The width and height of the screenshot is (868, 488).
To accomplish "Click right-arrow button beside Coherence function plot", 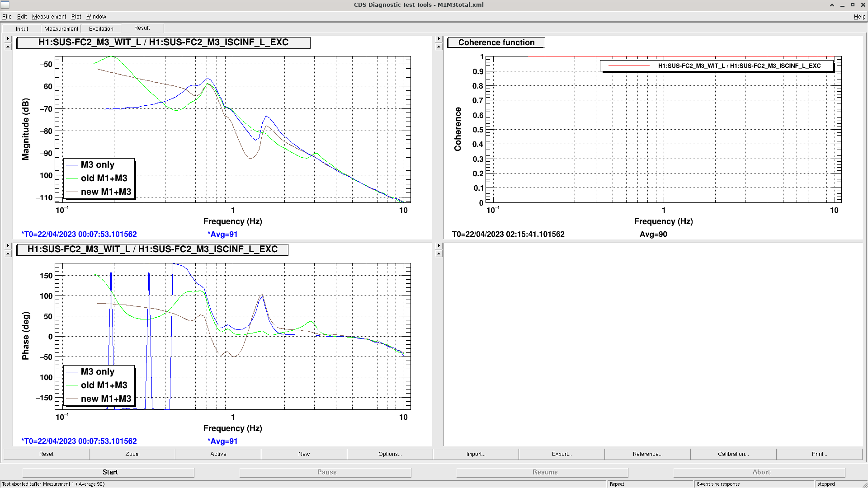I will [x=439, y=39].
